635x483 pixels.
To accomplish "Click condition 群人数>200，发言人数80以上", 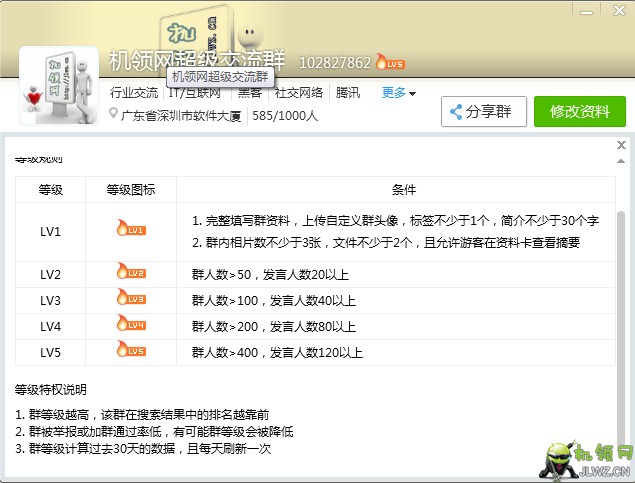I will click(x=274, y=326).
